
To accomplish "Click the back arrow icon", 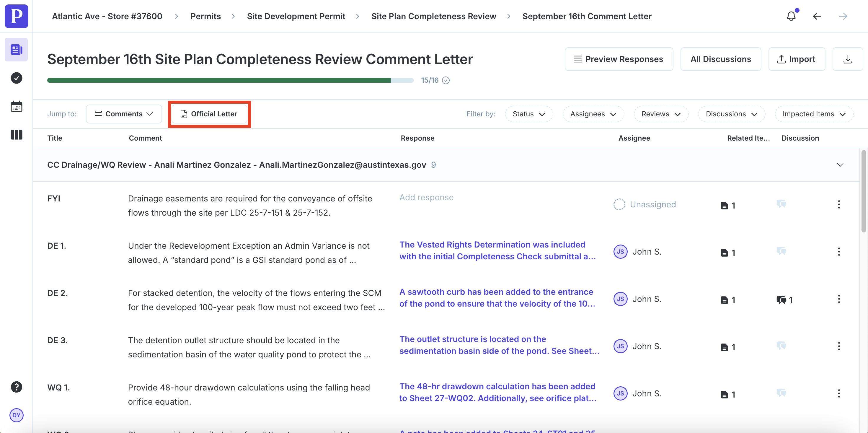I will click(x=817, y=16).
